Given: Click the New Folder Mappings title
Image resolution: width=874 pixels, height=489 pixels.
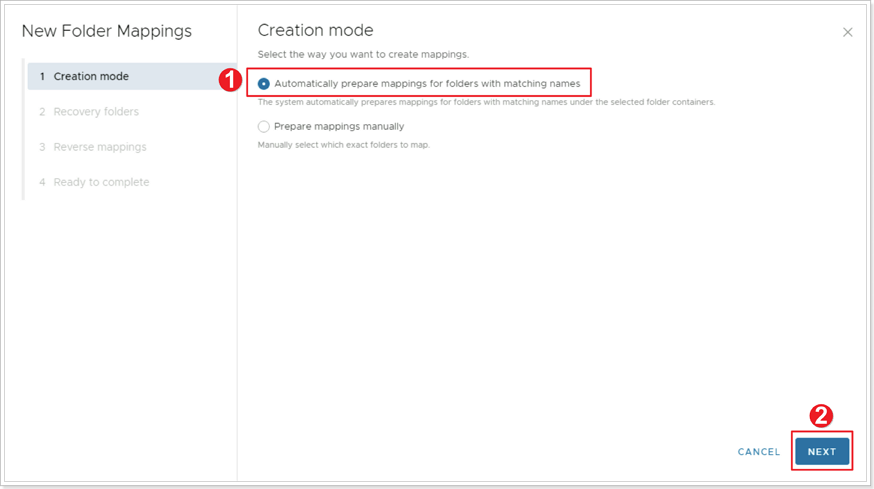Looking at the screenshot, I should point(106,31).
